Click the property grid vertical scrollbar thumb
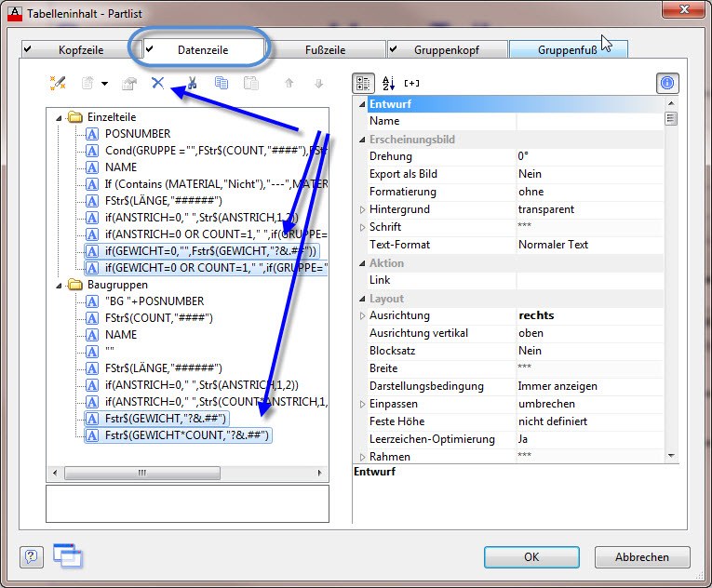 671,119
